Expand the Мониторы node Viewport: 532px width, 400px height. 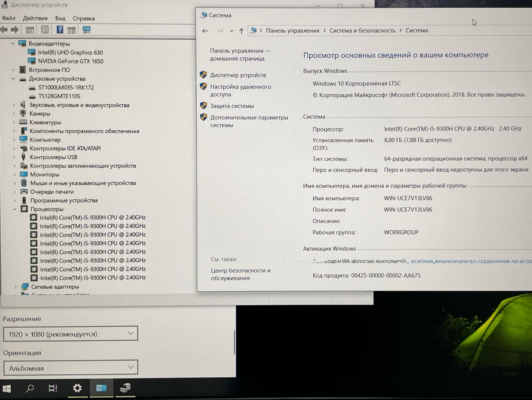point(15,175)
